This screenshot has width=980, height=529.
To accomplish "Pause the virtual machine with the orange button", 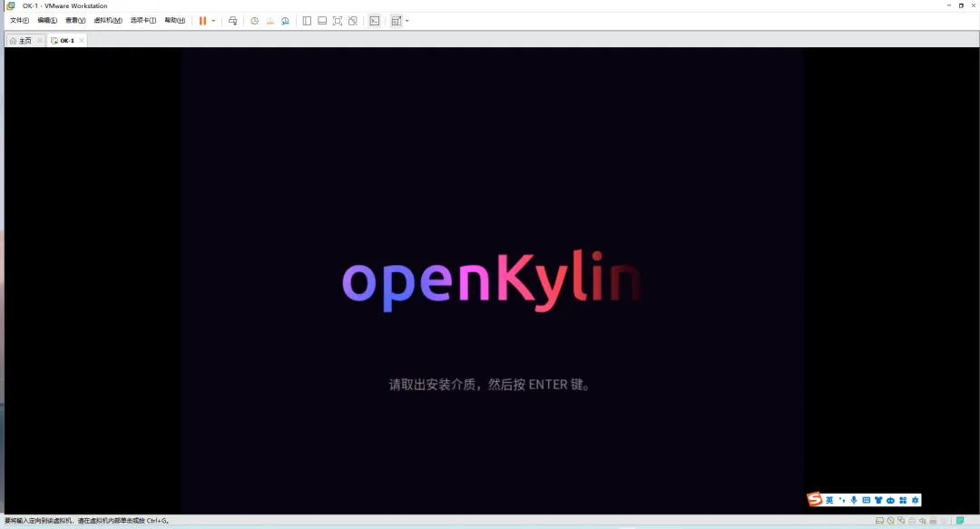I will 202,21.
